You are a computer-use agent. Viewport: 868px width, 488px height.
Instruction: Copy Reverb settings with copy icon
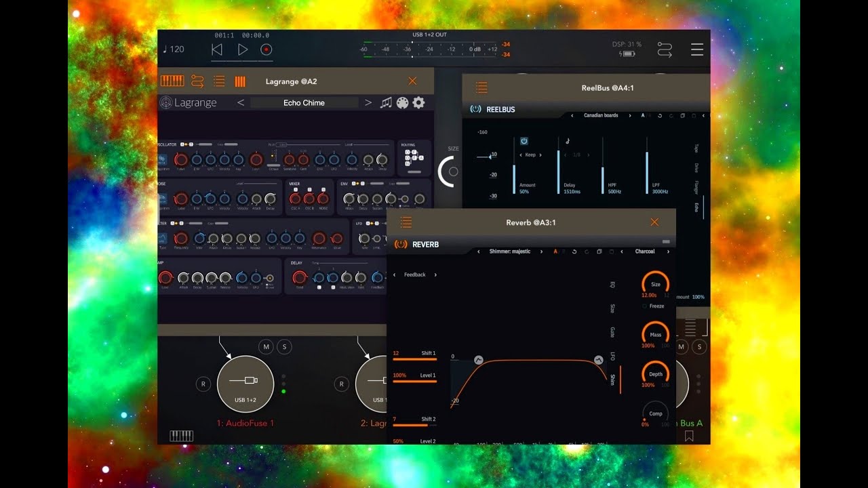(x=599, y=251)
